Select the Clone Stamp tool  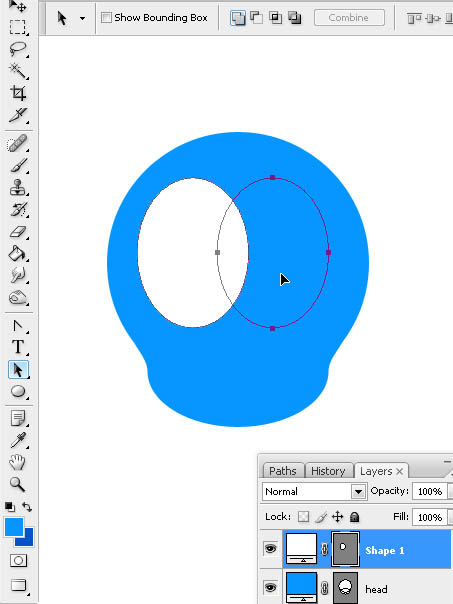coord(18,188)
